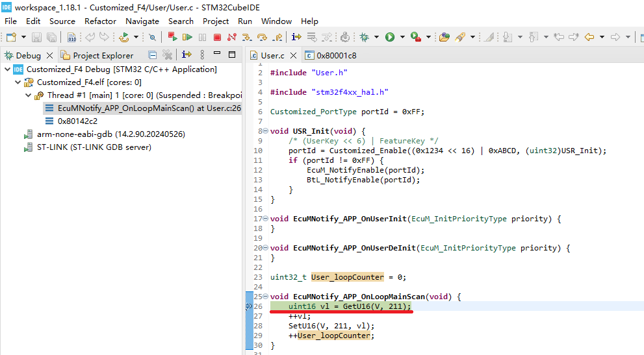The height and width of the screenshot is (355, 644).
Task: Switch to the Project Explorer tab
Action: 103,55
